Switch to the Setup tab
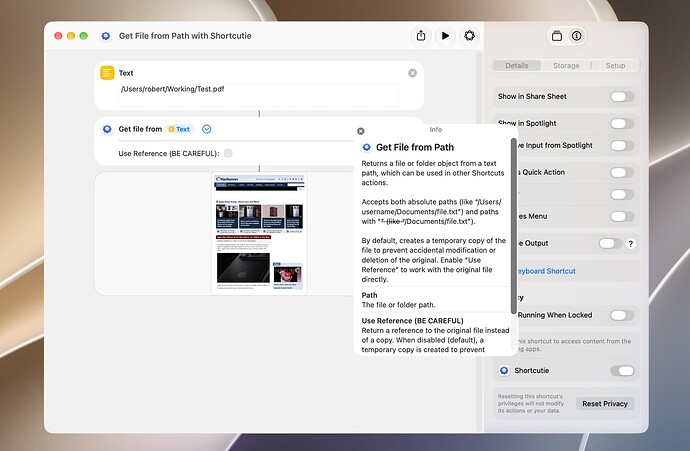 pyautogui.click(x=615, y=66)
